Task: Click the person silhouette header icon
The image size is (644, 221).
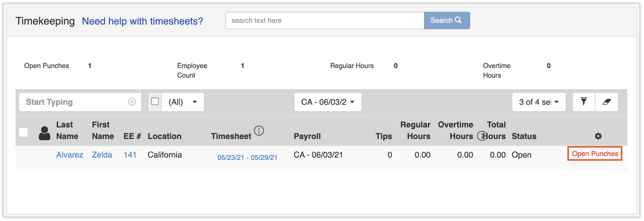Action: pyautogui.click(x=45, y=133)
